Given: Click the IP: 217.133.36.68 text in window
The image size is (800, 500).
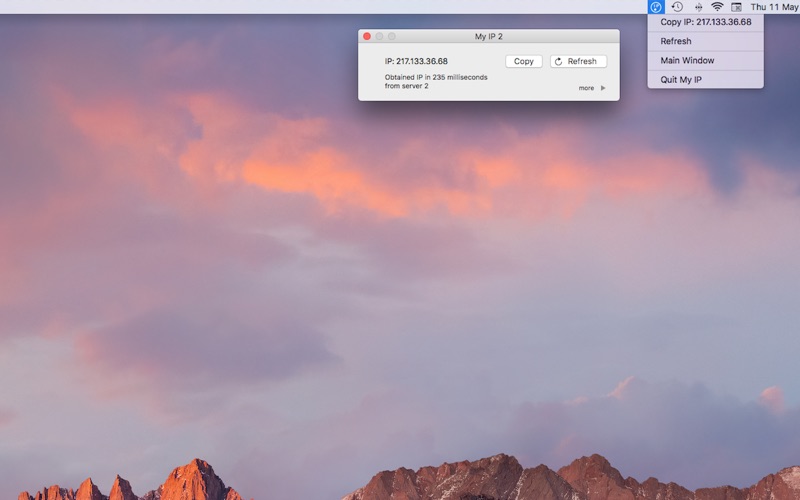Looking at the screenshot, I should [x=416, y=61].
